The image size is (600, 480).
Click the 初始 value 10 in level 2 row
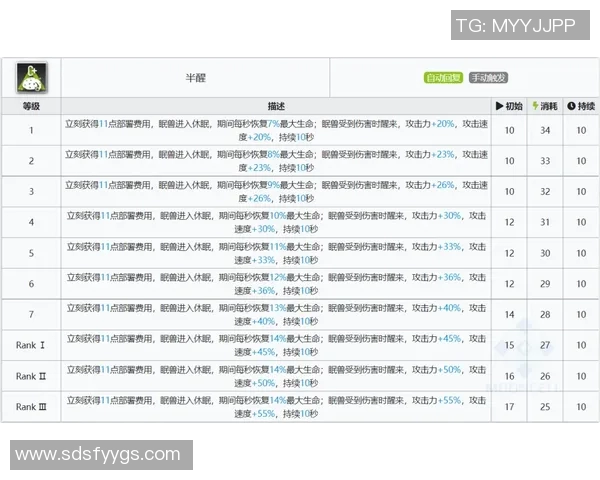(509, 161)
